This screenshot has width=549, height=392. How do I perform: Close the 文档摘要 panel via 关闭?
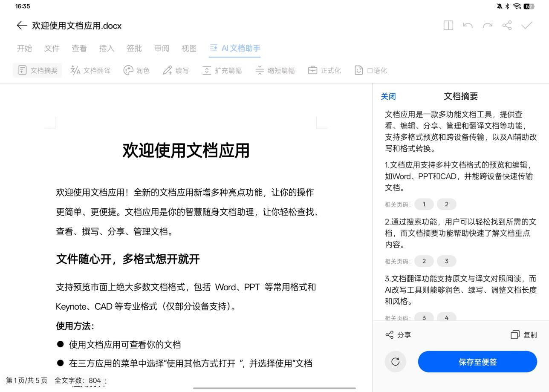click(388, 96)
